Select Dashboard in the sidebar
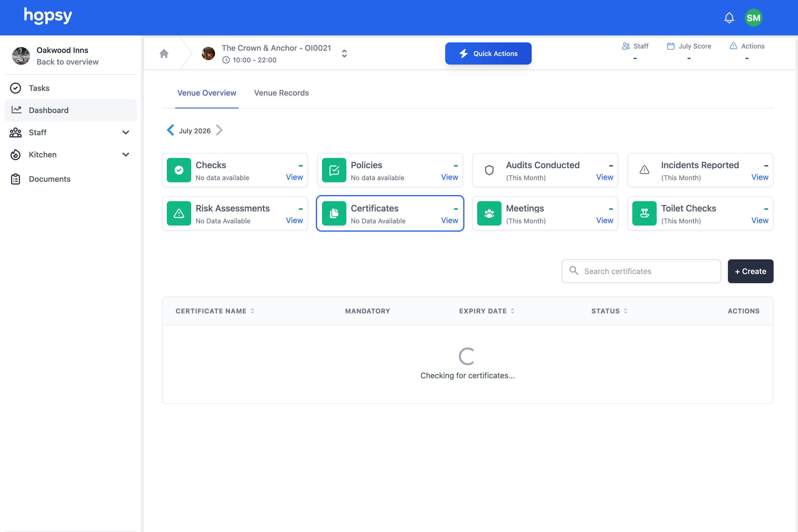This screenshot has width=798, height=532. [71, 110]
